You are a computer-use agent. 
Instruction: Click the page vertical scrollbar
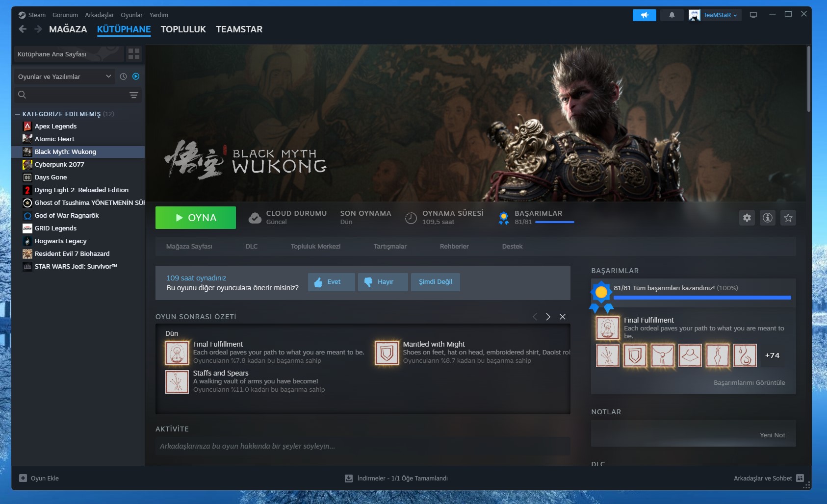(x=808, y=78)
